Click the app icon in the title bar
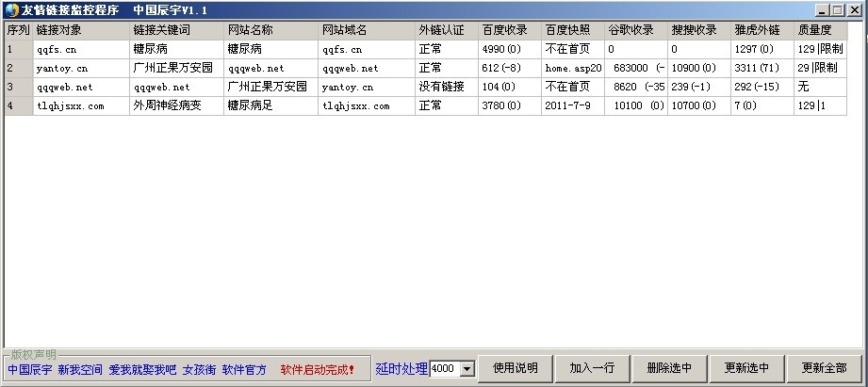 click(11, 10)
